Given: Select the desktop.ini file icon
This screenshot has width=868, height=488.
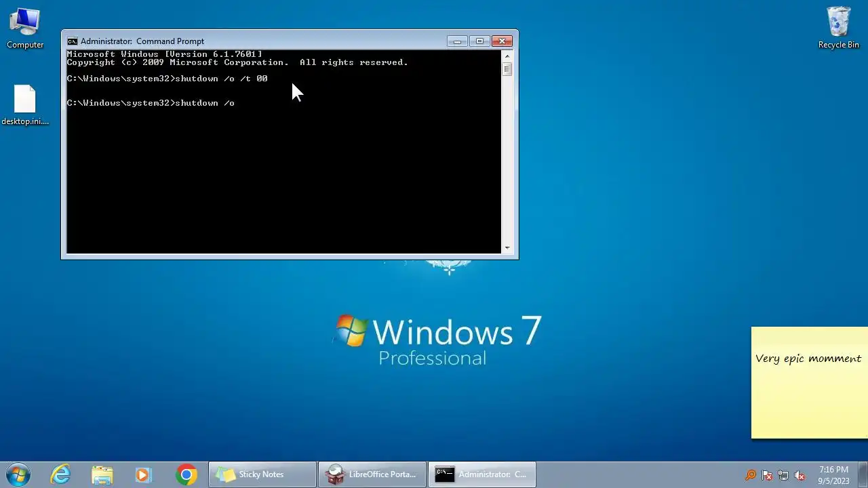Looking at the screenshot, I should click(25, 105).
